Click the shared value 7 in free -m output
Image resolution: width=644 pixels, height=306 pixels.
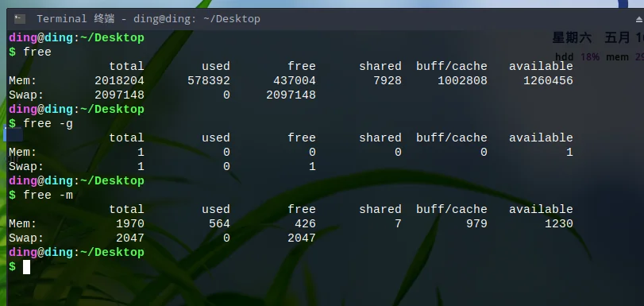coord(398,224)
